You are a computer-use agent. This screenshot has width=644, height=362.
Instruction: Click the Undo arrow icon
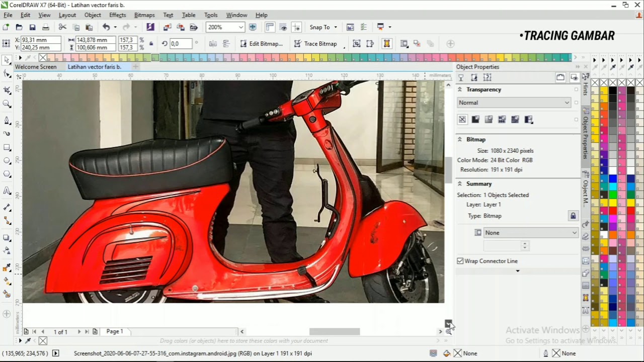106,27
